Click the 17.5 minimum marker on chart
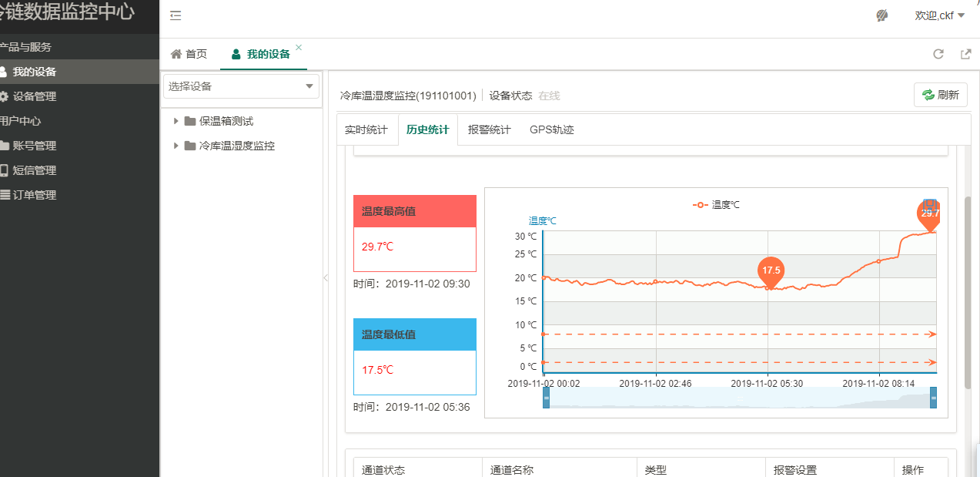 coord(770,271)
